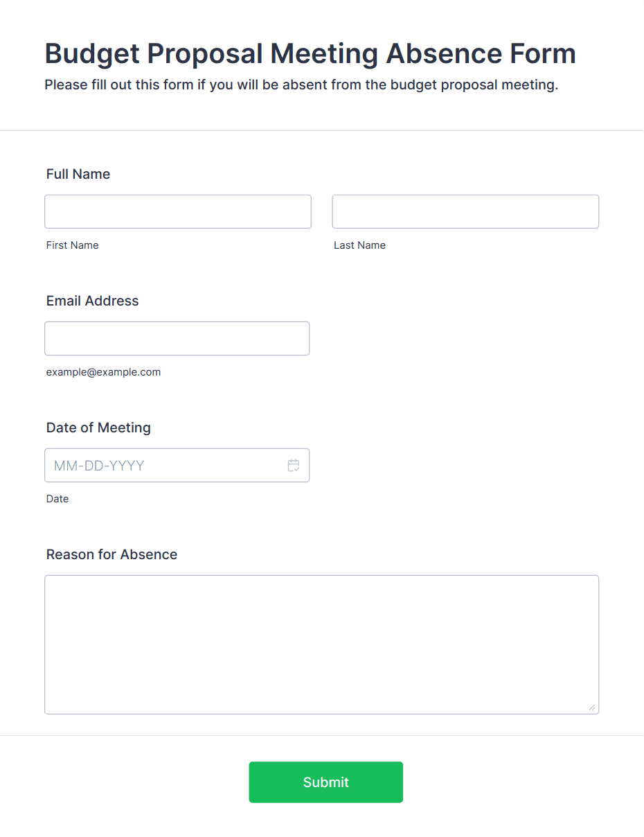
Task: Click the Full Name field label
Action: (78, 174)
